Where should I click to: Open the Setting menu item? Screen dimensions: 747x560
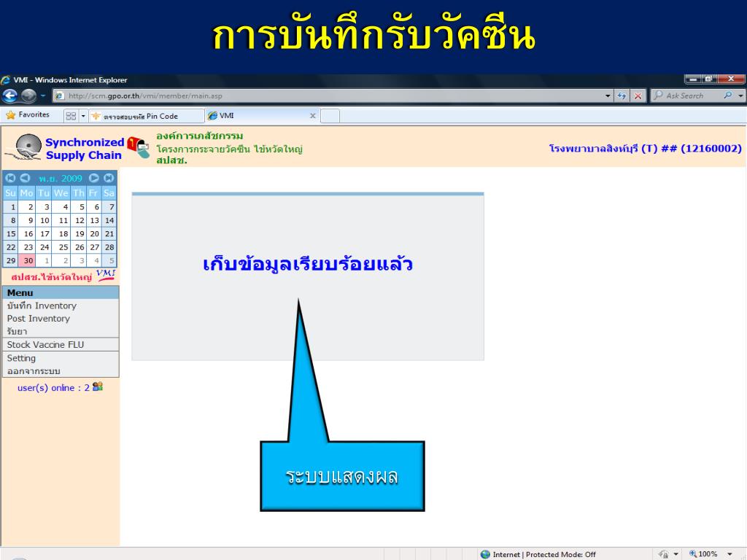pos(61,358)
